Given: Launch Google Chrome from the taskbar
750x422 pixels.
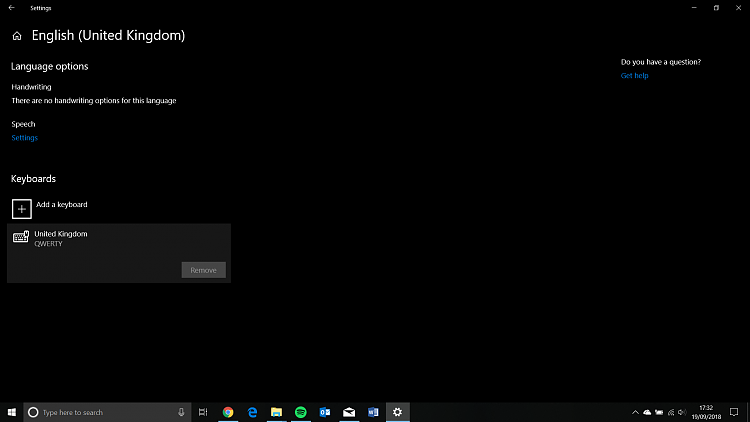Looking at the screenshot, I should pyautogui.click(x=228, y=412).
